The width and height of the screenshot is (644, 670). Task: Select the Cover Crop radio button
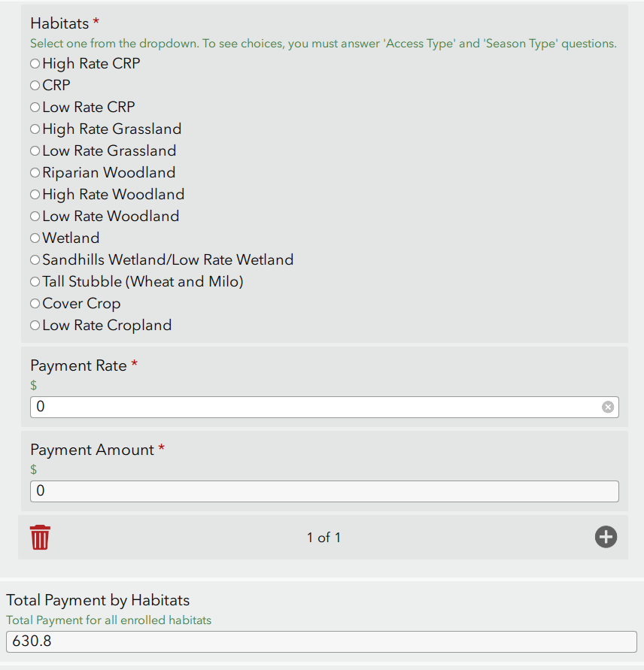coord(35,304)
